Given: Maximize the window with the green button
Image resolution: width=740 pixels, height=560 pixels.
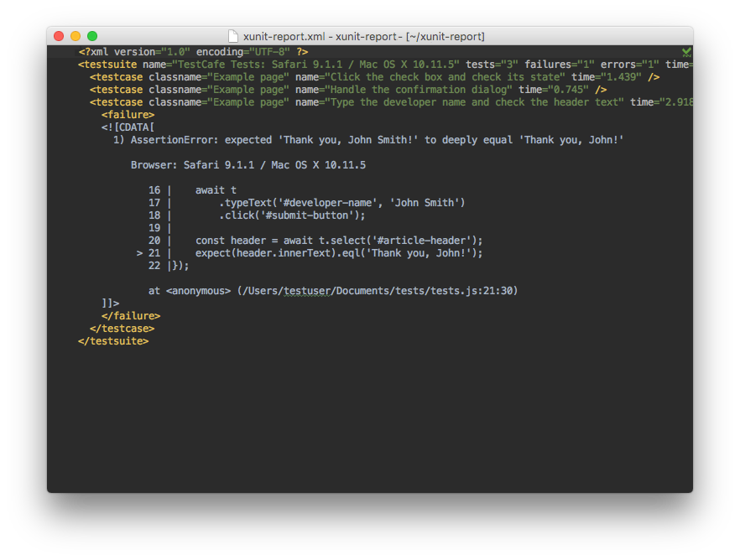Looking at the screenshot, I should click(x=92, y=36).
